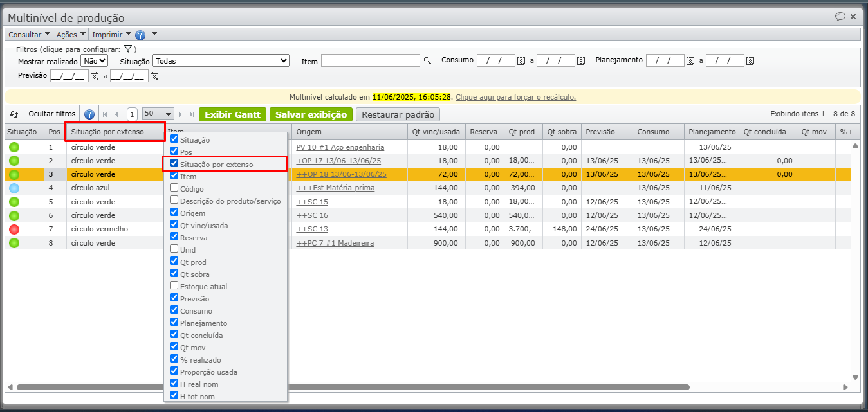Open the Situação dropdown showing Todas
Screen dimensions: 868x412
(221, 60)
